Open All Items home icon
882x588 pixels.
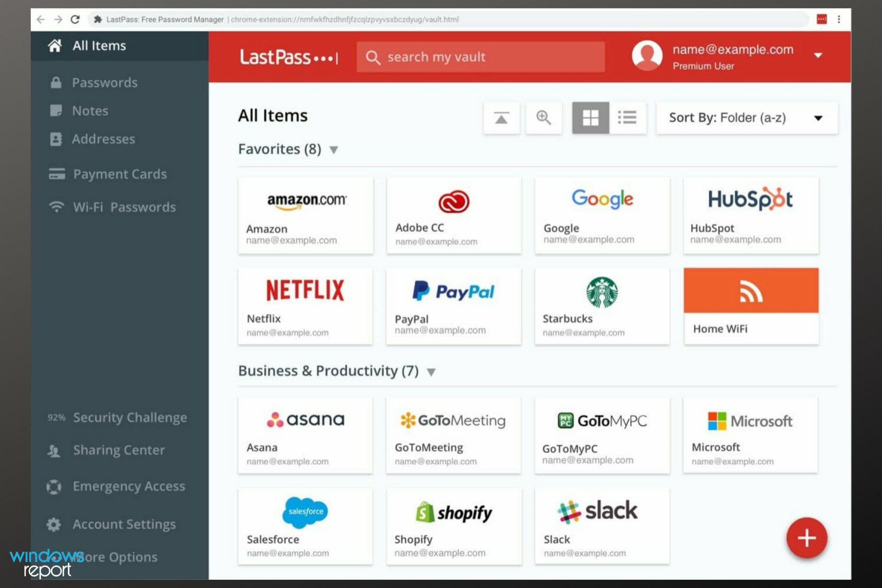(55, 45)
